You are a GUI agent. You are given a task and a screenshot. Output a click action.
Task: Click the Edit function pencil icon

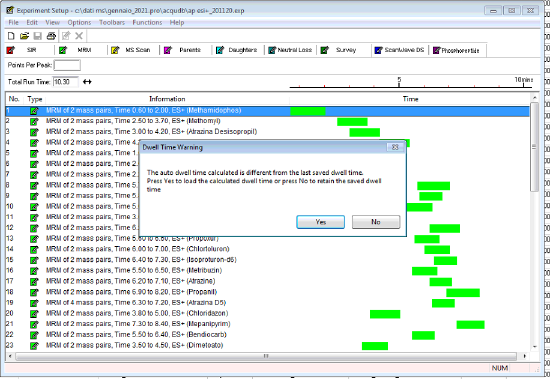[66, 36]
